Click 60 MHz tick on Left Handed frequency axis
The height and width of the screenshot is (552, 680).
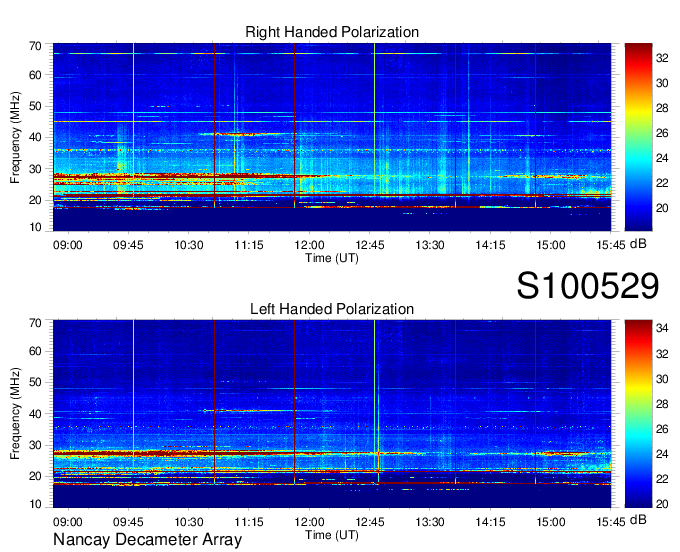coord(35,351)
